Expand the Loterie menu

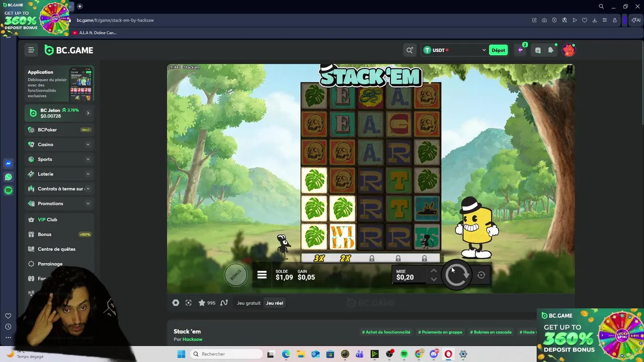pyautogui.click(x=59, y=174)
